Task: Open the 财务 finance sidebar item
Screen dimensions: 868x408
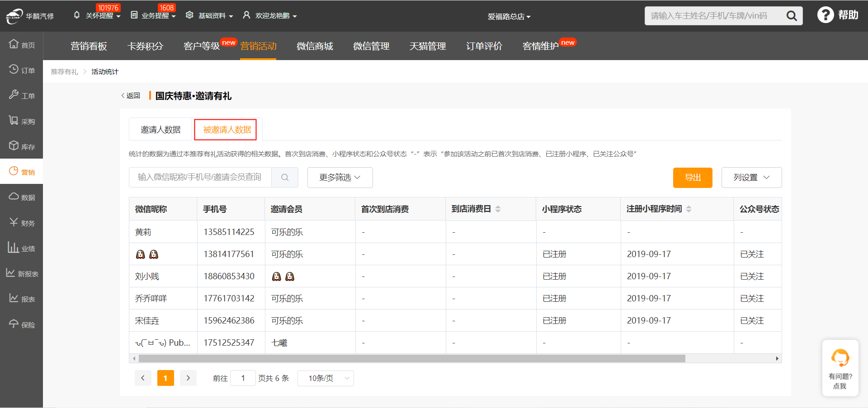Action: pos(21,223)
